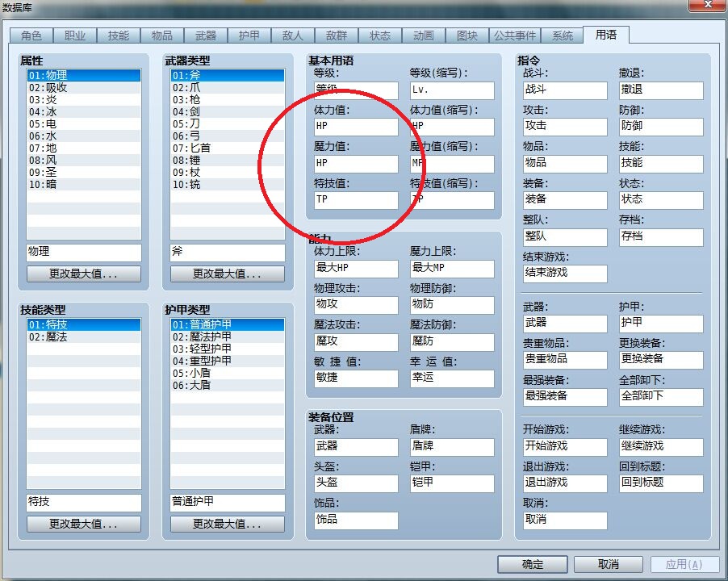Click the 物理攻击 field 物攻
Image resolution: width=728 pixels, height=581 pixels.
356,305
